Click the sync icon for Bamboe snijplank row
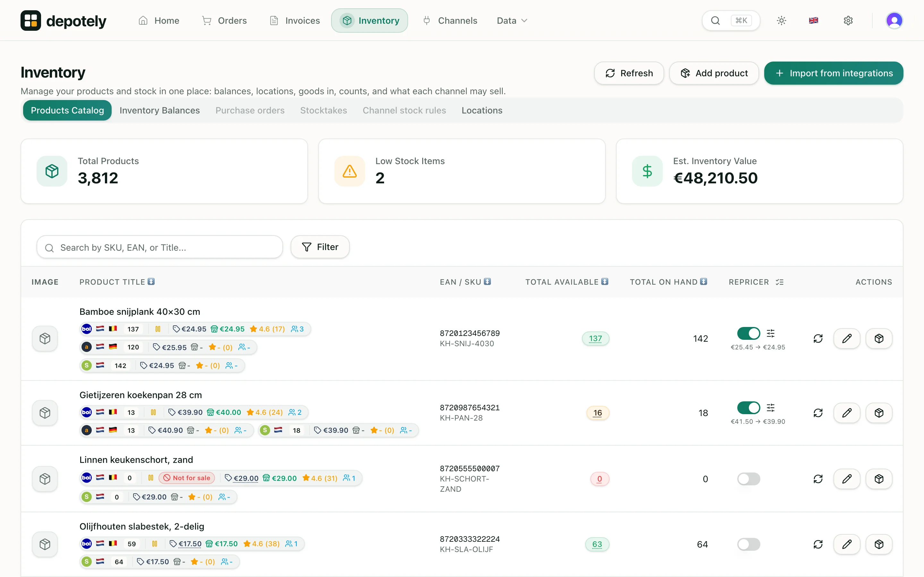 [818, 339]
